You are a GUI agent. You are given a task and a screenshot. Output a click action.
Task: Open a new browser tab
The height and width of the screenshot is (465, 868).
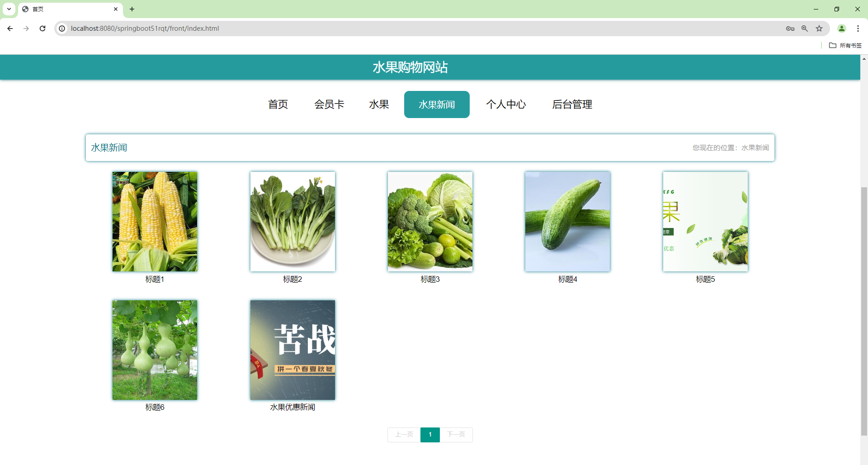coord(132,9)
